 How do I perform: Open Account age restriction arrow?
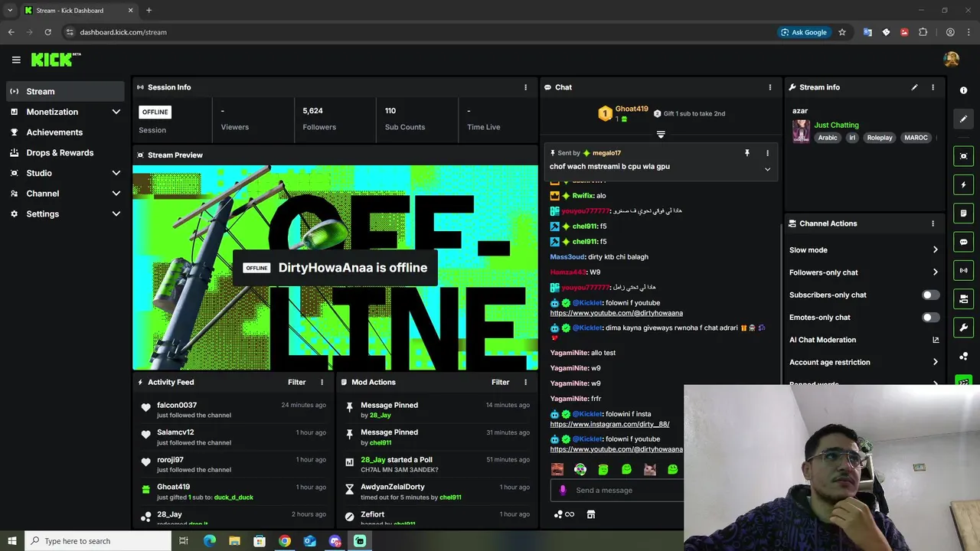click(935, 362)
